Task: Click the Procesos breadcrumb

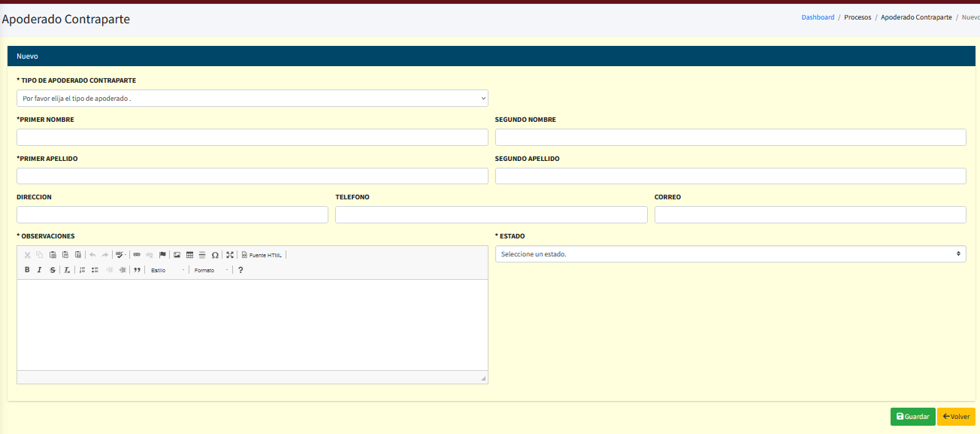Action: coord(857,17)
